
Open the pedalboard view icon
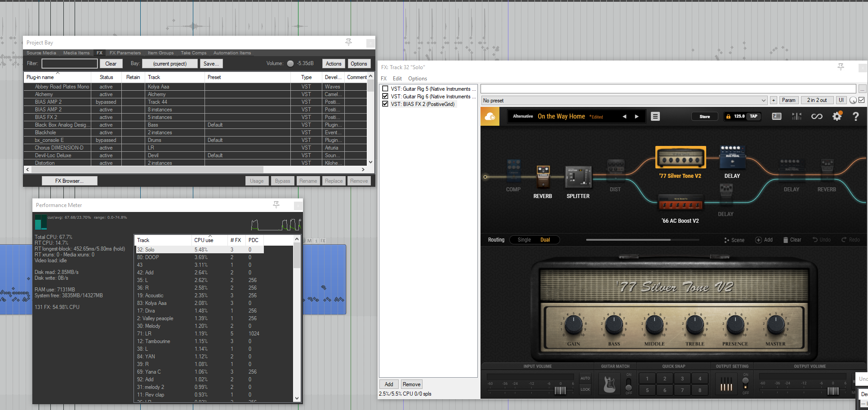point(777,116)
